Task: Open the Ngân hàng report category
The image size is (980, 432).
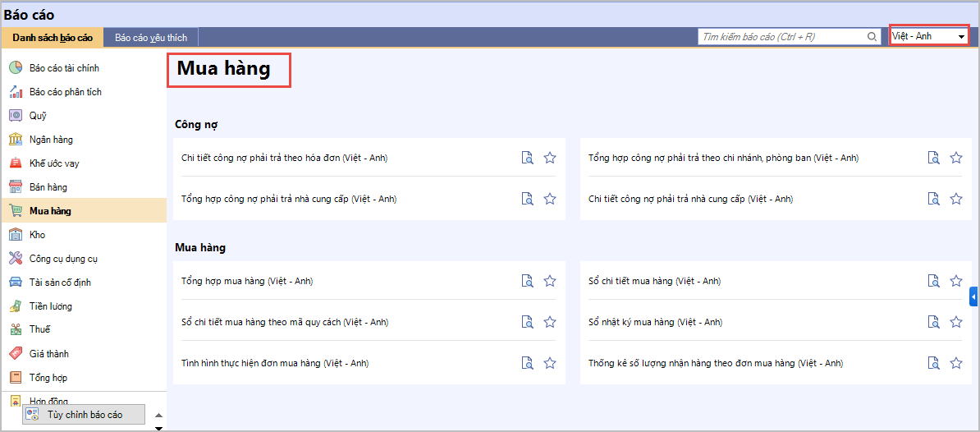Action: click(x=51, y=140)
